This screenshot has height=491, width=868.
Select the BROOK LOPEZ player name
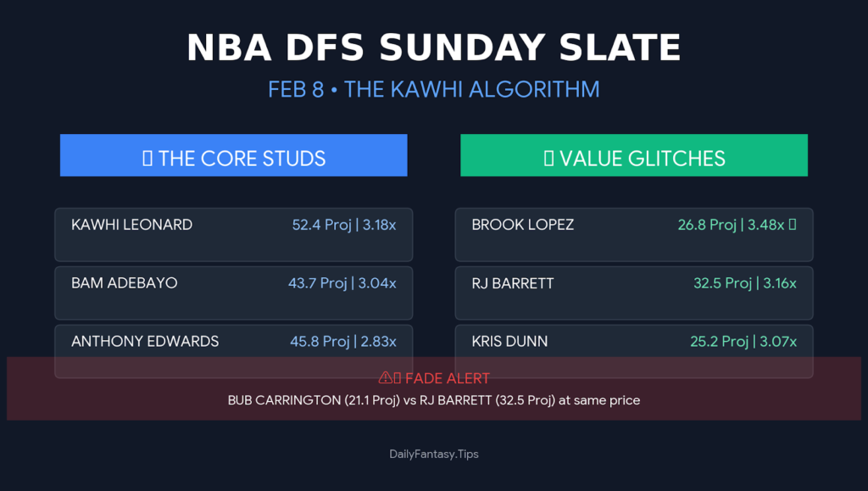point(523,225)
